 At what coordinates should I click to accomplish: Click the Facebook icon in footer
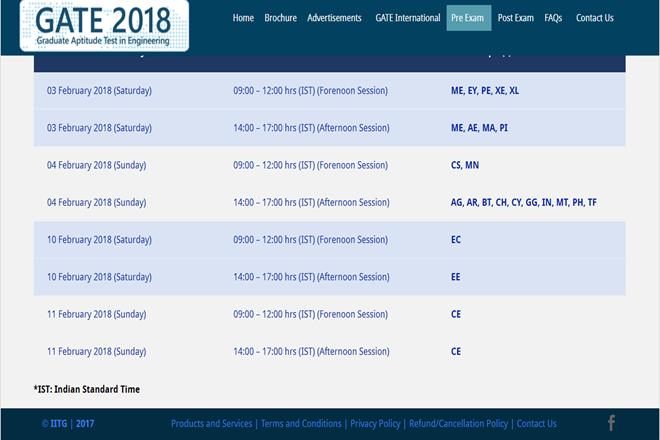point(611,423)
